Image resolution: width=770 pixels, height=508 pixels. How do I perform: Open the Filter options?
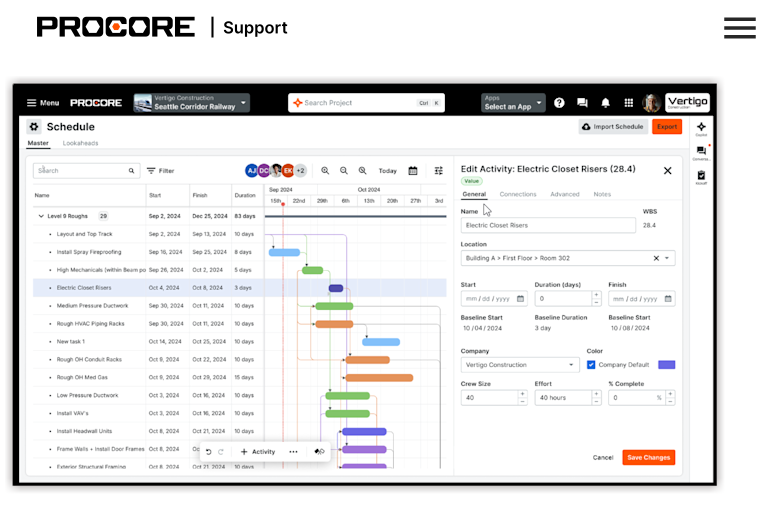click(161, 170)
